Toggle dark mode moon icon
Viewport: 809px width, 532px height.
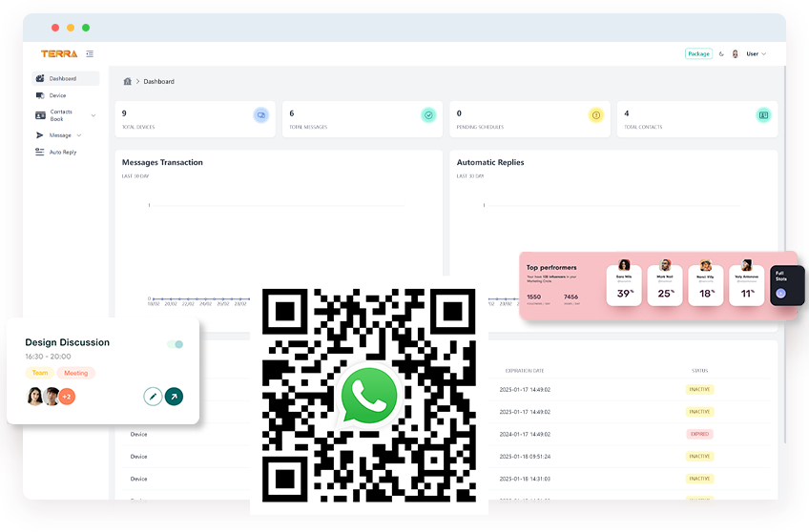tap(721, 53)
